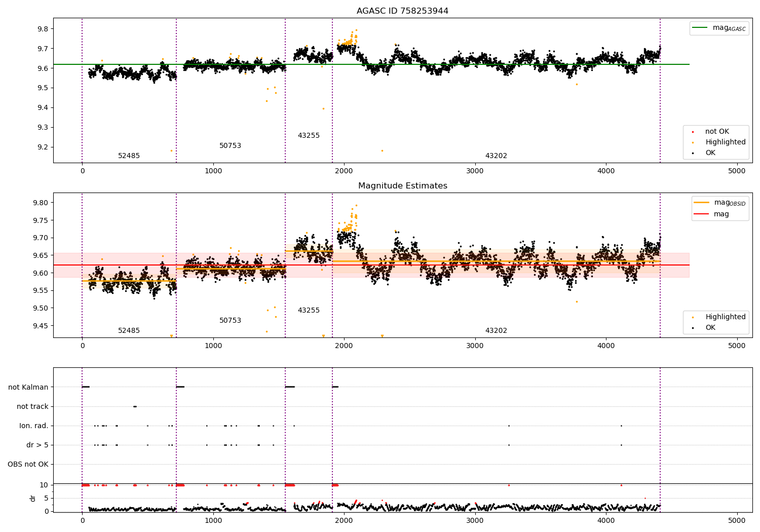Click the 9.8 y-tick in top plot
The height and width of the screenshot is (532, 760).
coord(43,29)
